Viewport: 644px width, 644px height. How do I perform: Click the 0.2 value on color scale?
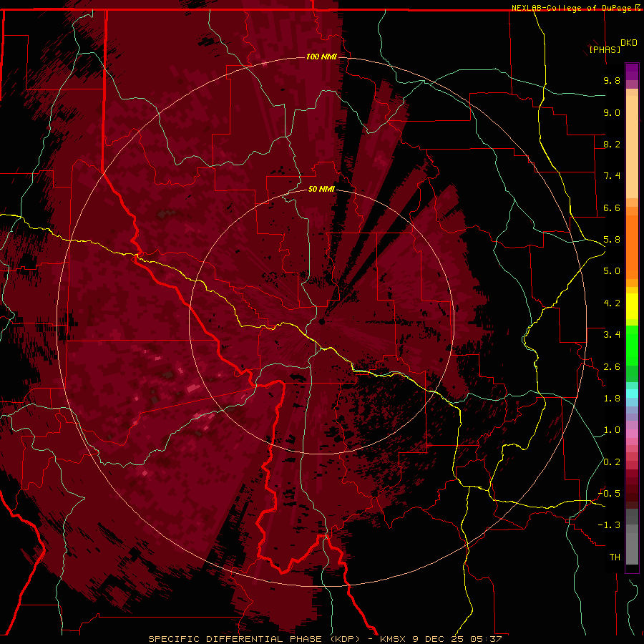click(x=612, y=462)
